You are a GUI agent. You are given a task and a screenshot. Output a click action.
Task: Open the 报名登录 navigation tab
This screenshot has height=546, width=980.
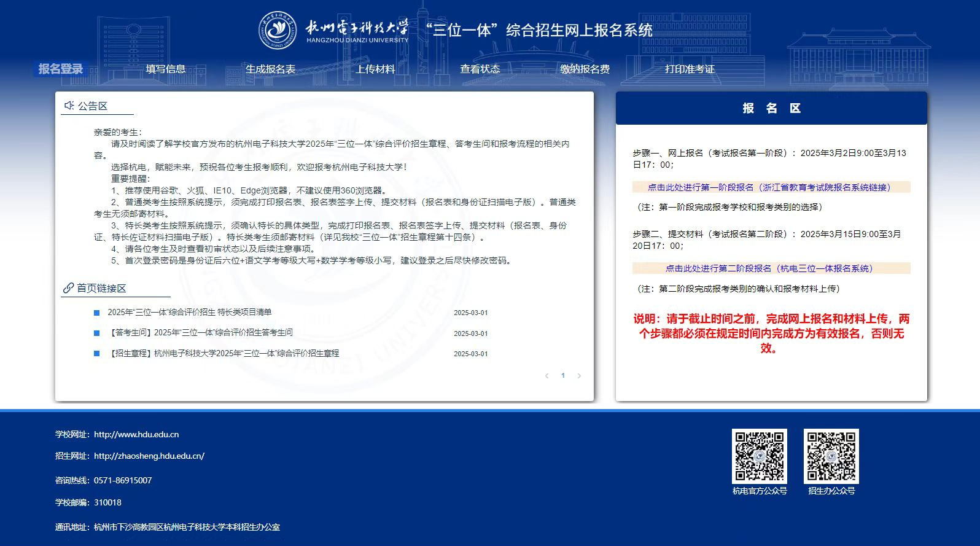[60, 69]
